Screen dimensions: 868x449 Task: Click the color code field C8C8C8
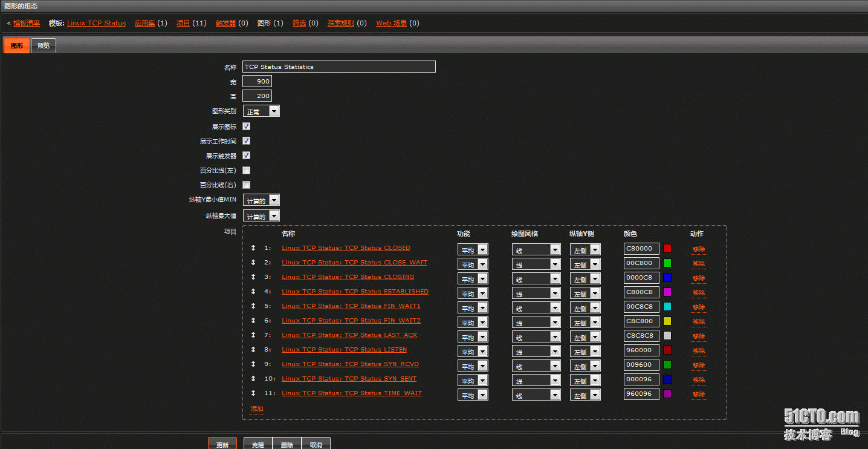point(641,336)
